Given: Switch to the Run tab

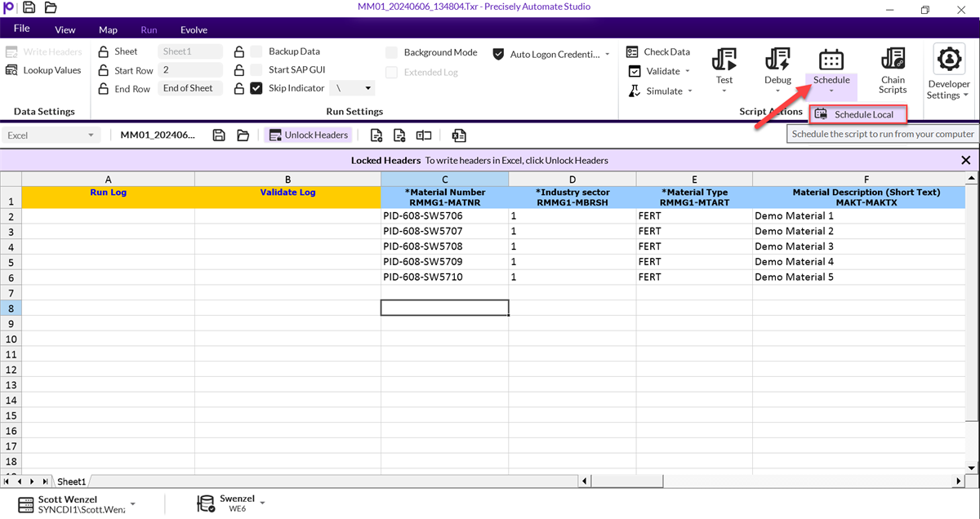Looking at the screenshot, I should click(149, 29).
